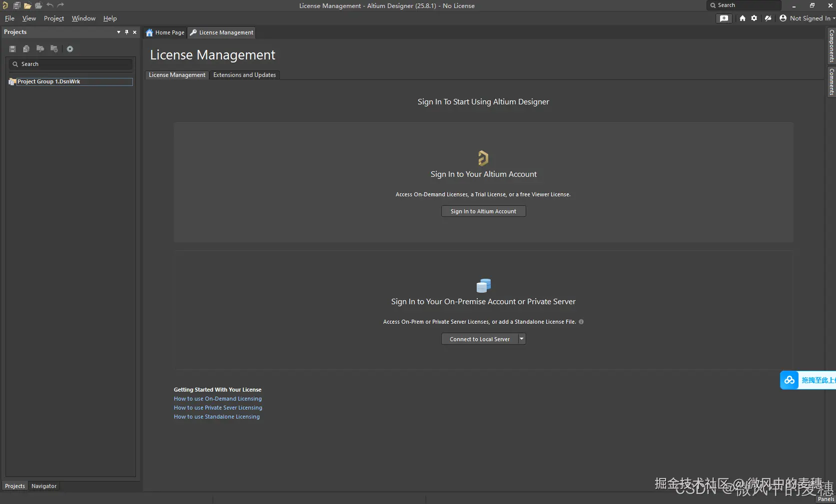This screenshot has width=836, height=504.
Task: Select the License Management sub-tab under the page title
Action: [x=177, y=75]
